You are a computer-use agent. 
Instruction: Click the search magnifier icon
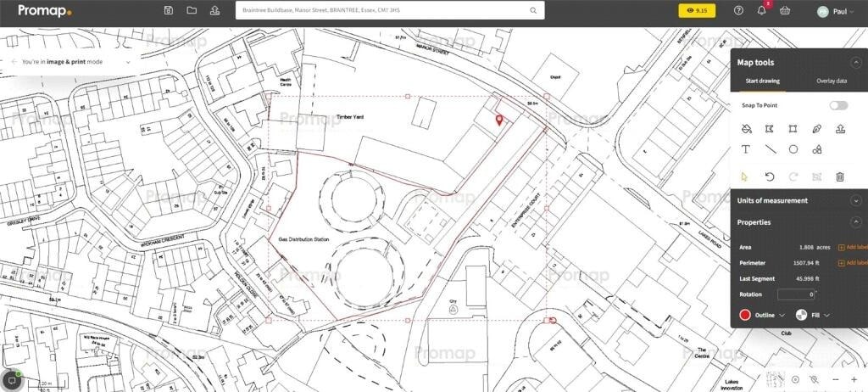point(533,10)
